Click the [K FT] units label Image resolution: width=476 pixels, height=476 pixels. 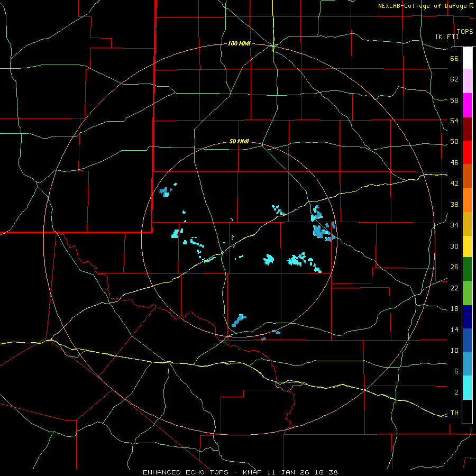(x=447, y=36)
